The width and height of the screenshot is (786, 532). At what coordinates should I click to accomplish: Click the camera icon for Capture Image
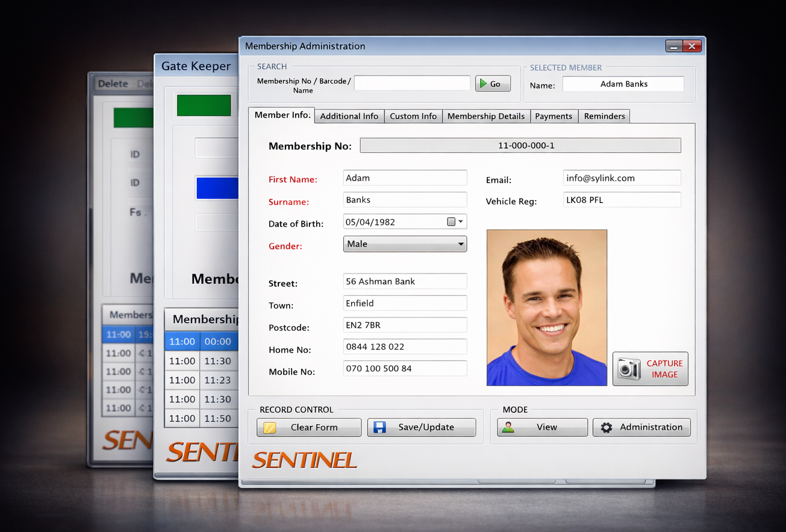(x=629, y=369)
